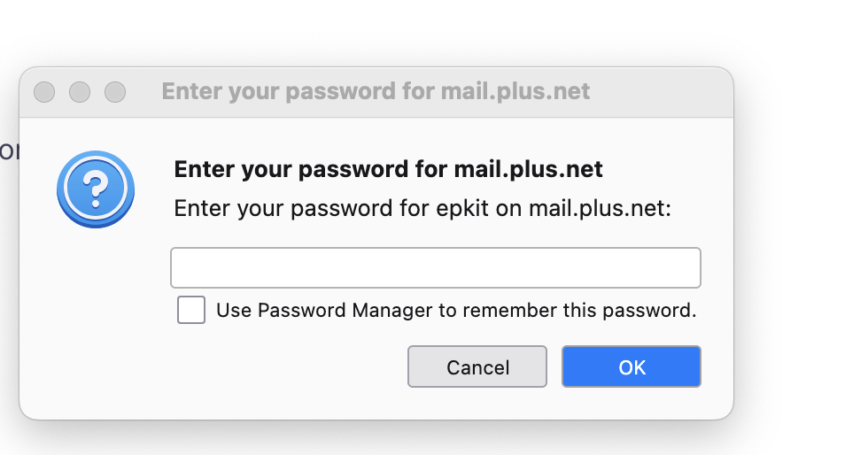Viewport: 868px width, 455px height.
Task: Click the gray close window button
Action: (44, 92)
